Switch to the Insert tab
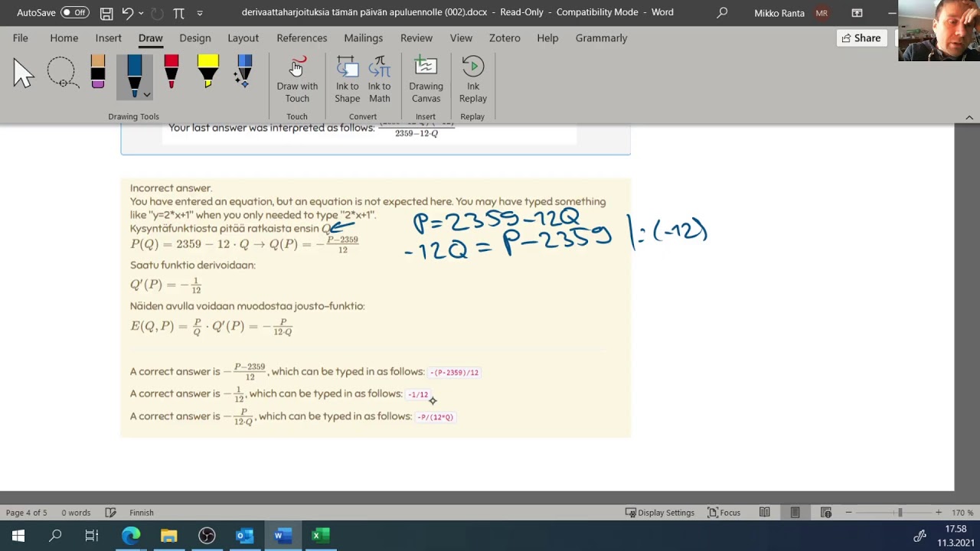 click(109, 37)
